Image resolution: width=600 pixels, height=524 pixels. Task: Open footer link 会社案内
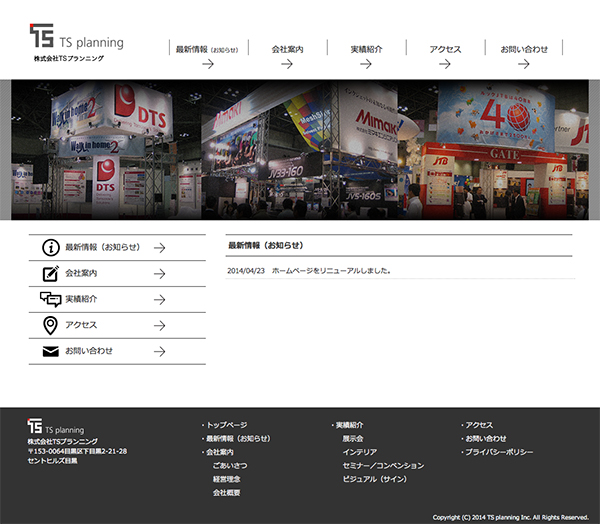[220, 452]
